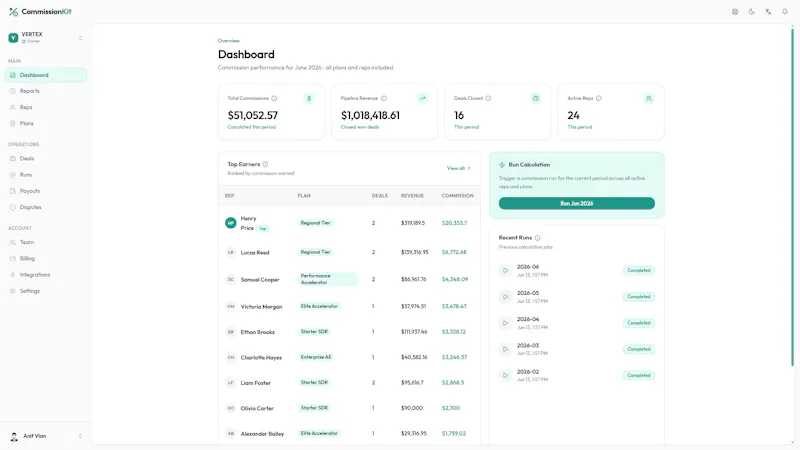Click Henry Price avatar

[x=231, y=223]
